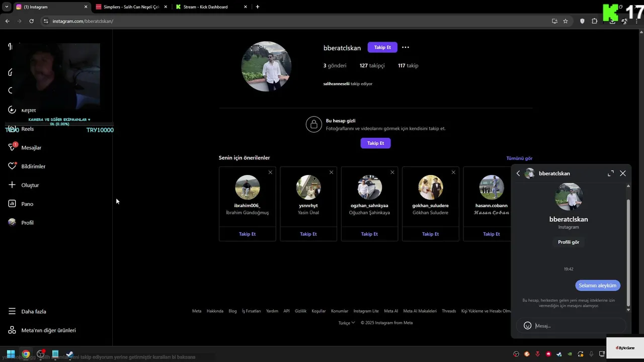Reload the Instagram page
This screenshot has height=362, width=644.
point(31,21)
